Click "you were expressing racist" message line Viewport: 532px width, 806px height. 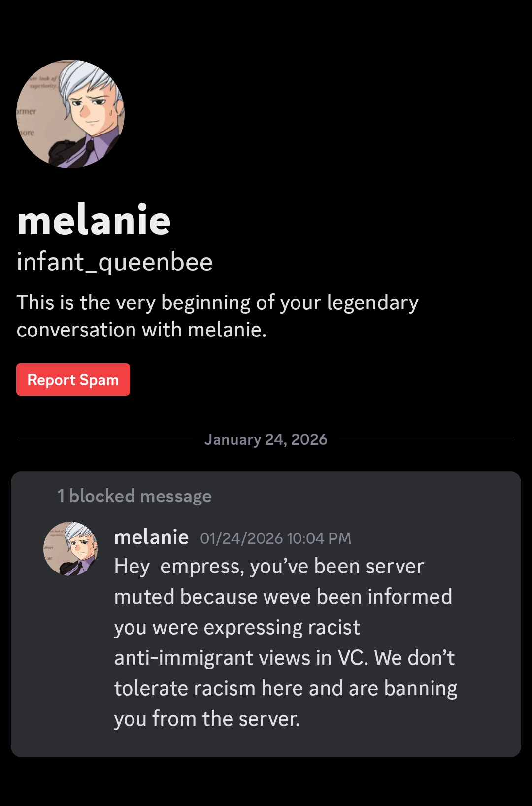(237, 628)
